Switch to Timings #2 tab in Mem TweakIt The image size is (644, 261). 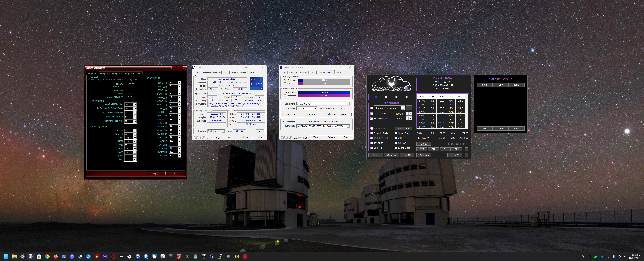click(104, 73)
